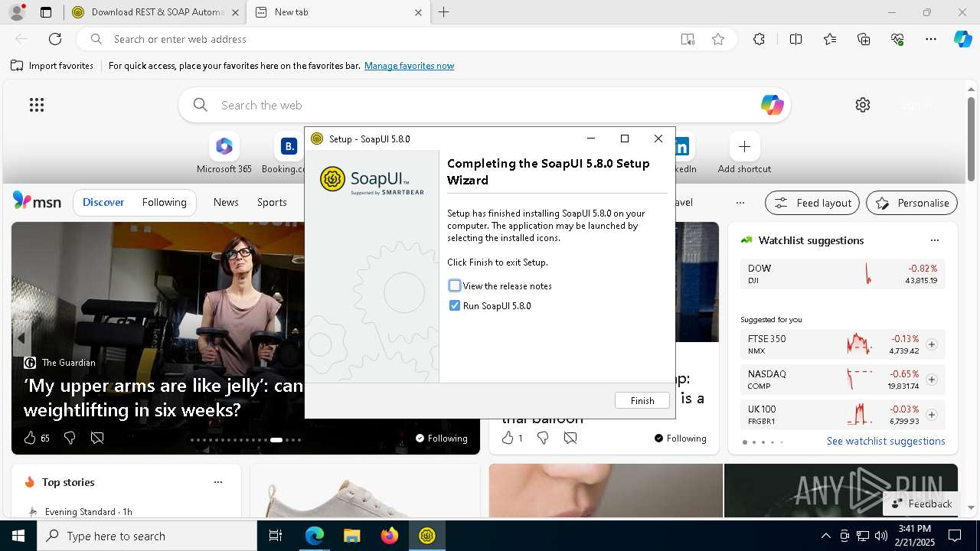
Task: Open Top stories more options ellipsis
Action: point(218,482)
